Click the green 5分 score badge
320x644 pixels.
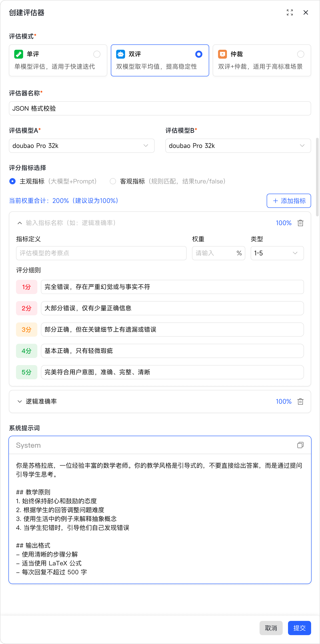click(x=26, y=372)
